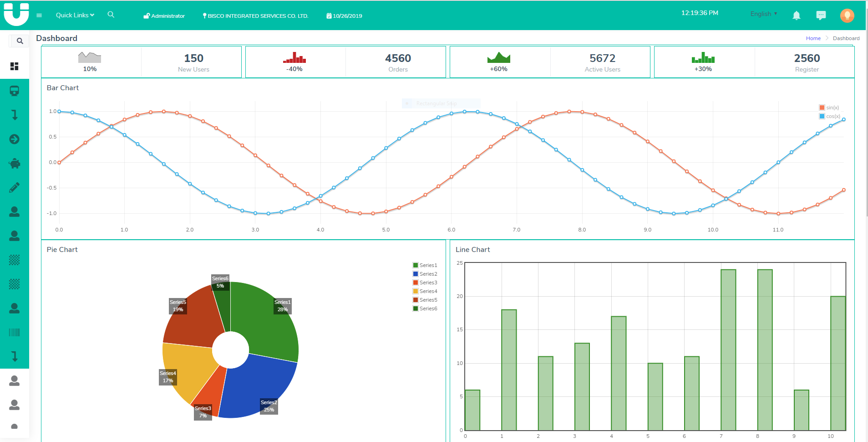Image resolution: width=868 pixels, height=442 pixels.
Task: Click the sidebar search box
Action: point(19,41)
